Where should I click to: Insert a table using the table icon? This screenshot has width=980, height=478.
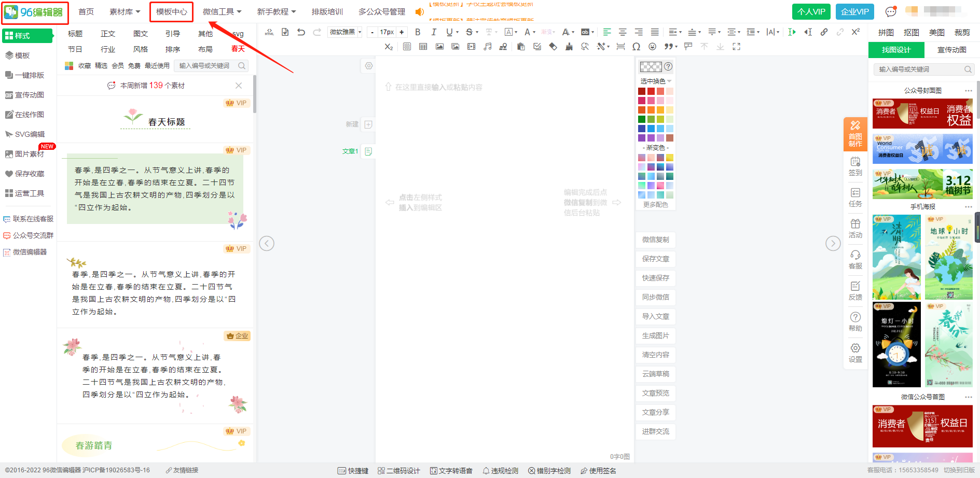click(423, 47)
